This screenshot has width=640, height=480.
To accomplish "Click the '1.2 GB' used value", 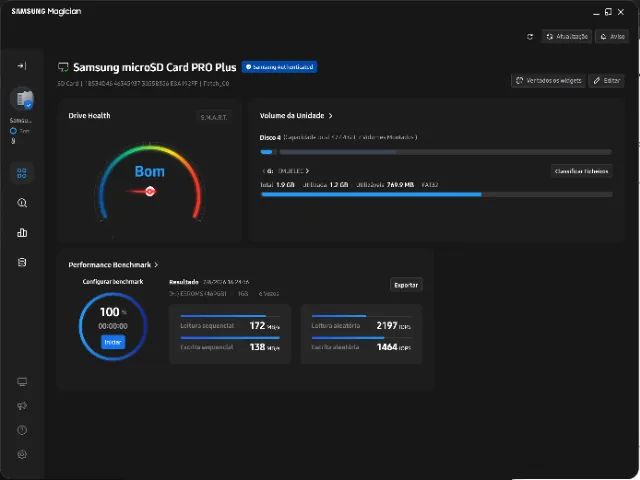I will pyautogui.click(x=339, y=185).
